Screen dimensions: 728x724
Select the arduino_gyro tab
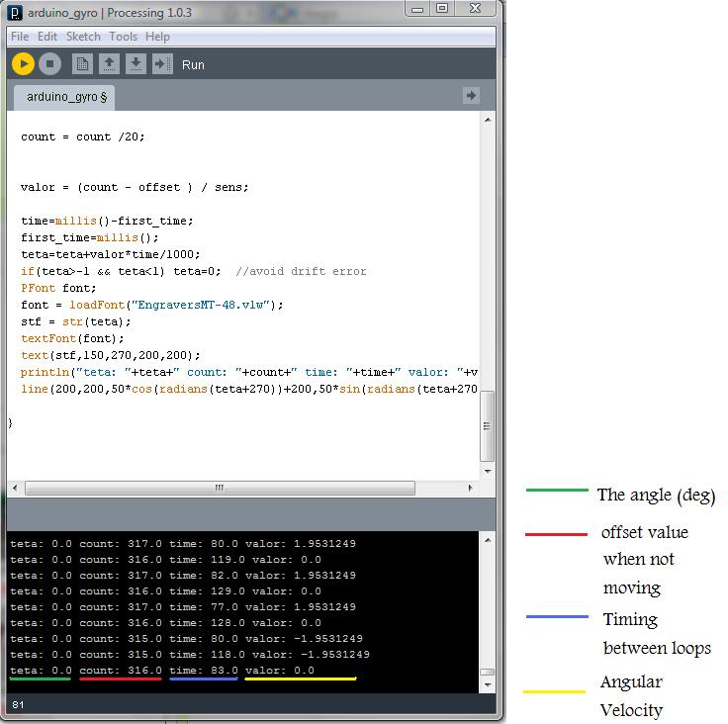click(x=64, y=97)
